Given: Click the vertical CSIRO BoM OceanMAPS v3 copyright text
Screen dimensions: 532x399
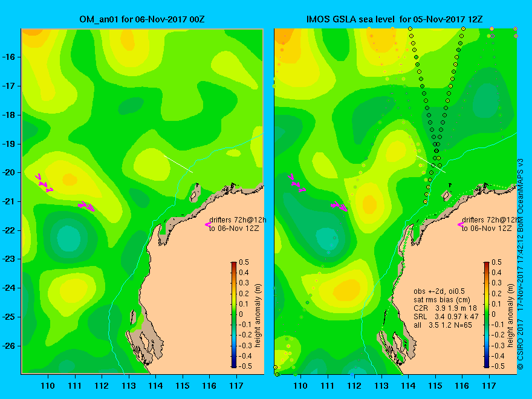Looking at the screenshot, I should coord(521,264).
